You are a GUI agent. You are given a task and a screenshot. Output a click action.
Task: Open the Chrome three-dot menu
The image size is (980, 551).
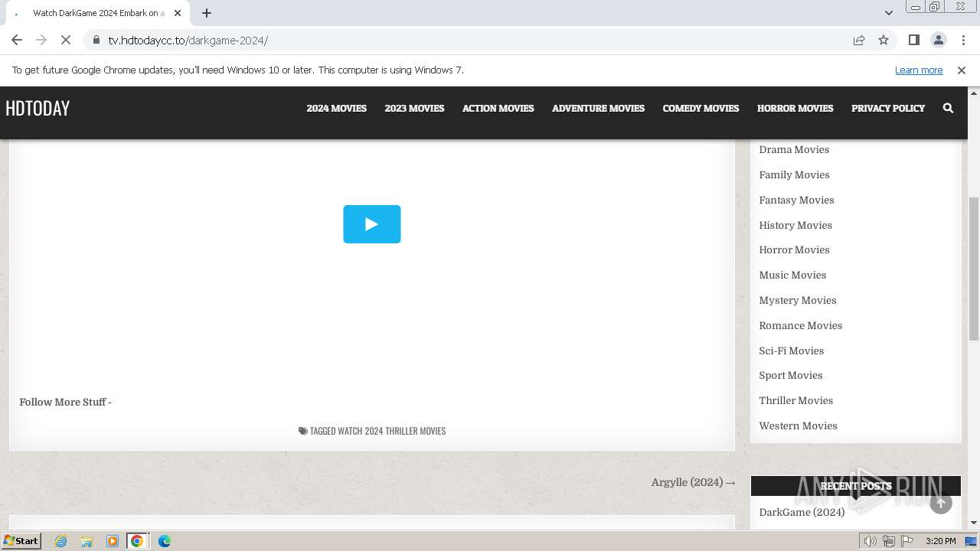coord(963,40)
